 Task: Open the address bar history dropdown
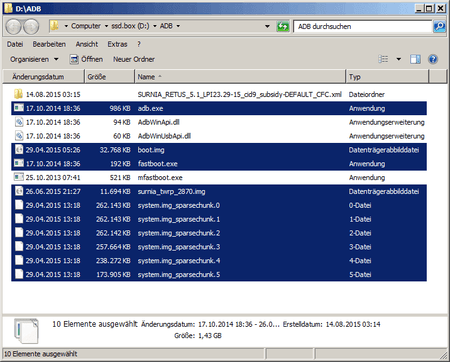click(x=267, y=26)
